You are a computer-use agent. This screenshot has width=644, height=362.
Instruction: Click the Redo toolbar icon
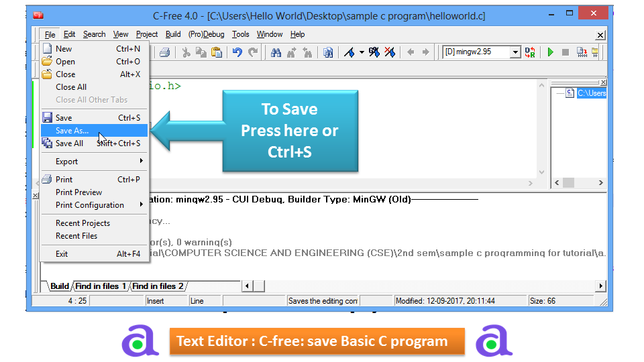pyautogui.click(x=253, y=52)
